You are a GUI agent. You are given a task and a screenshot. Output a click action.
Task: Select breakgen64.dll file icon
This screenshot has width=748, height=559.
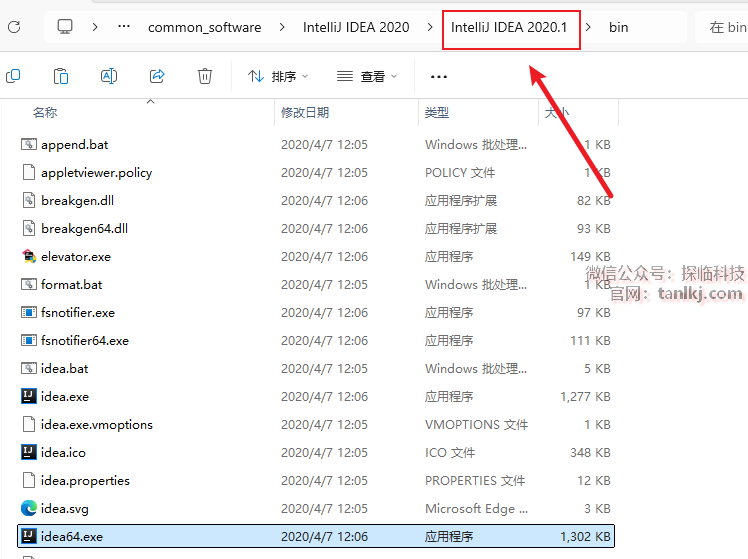(x=29, y=228)
